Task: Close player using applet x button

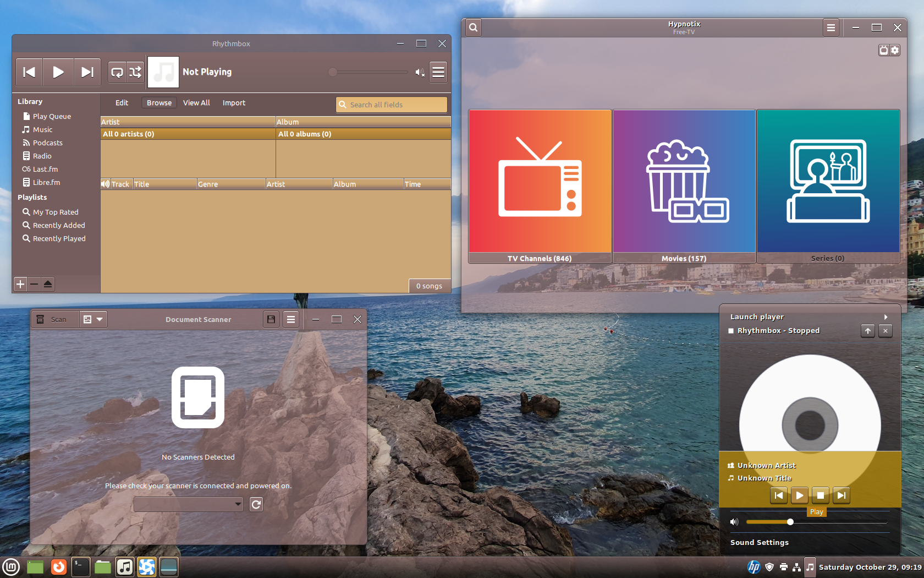Action: pos(886,331)
